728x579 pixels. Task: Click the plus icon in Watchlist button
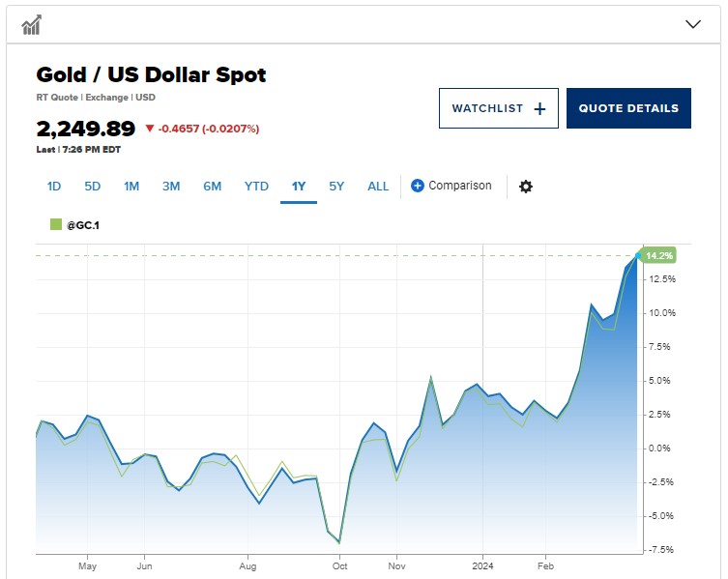pyautogui.click(x=539, y=108)
